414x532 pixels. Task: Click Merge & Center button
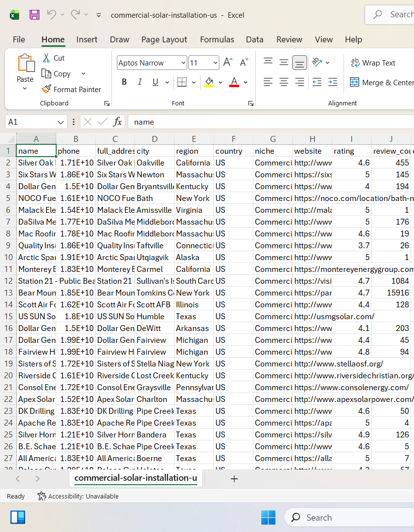(382, 82)
